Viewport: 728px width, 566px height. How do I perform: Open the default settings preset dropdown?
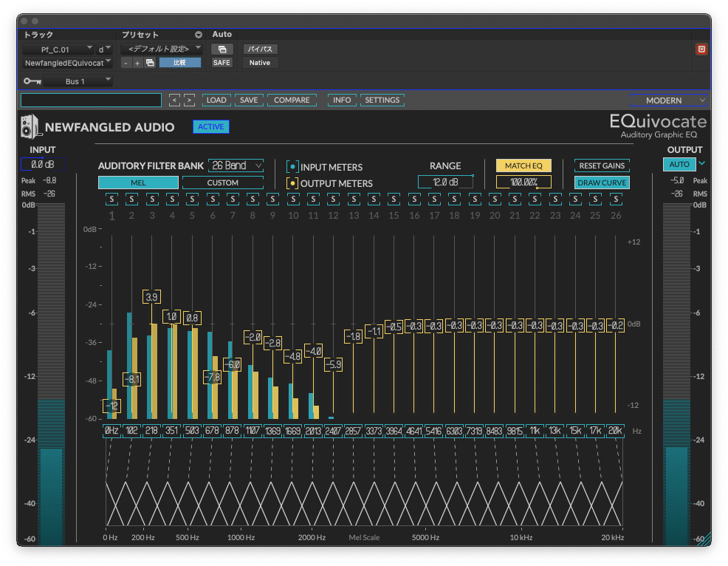click(162, 49)
